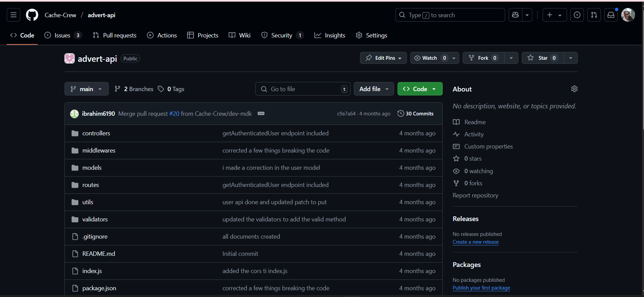The height and width of the screenshot is (297, 644).
Task: Open the Insights tab
Action: [330, 35]
